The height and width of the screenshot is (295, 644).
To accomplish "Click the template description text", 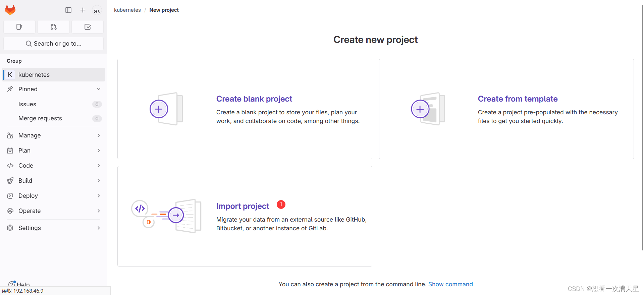I will 548,117.
